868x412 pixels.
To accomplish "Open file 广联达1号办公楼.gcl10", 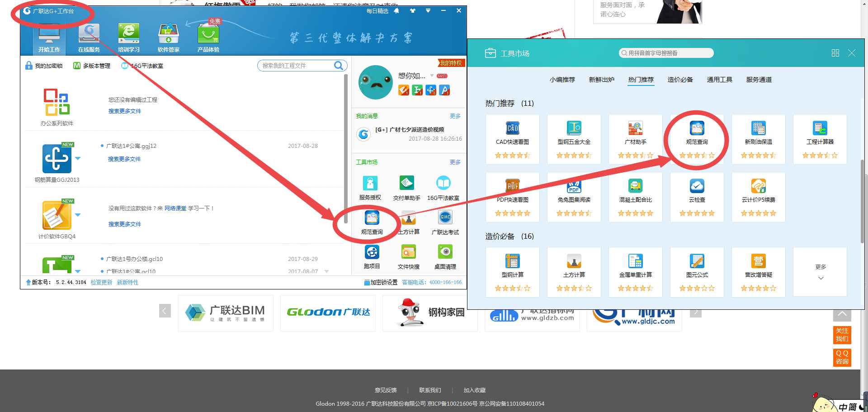I will pos(134,259).
